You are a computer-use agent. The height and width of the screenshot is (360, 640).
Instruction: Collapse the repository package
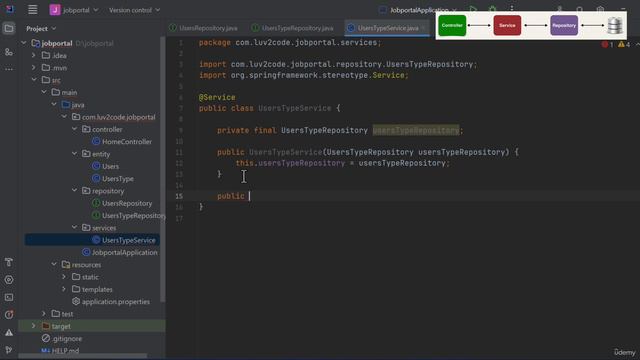click(75, 191)
